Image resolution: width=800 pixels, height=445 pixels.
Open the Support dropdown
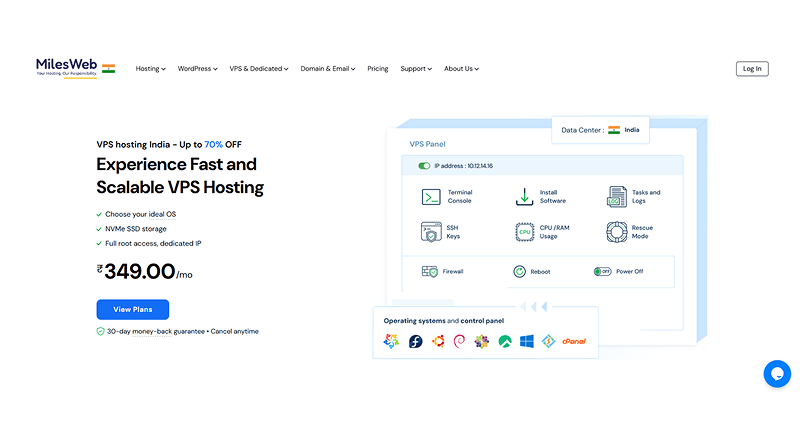pyautogui.click(x=416, y=69)
